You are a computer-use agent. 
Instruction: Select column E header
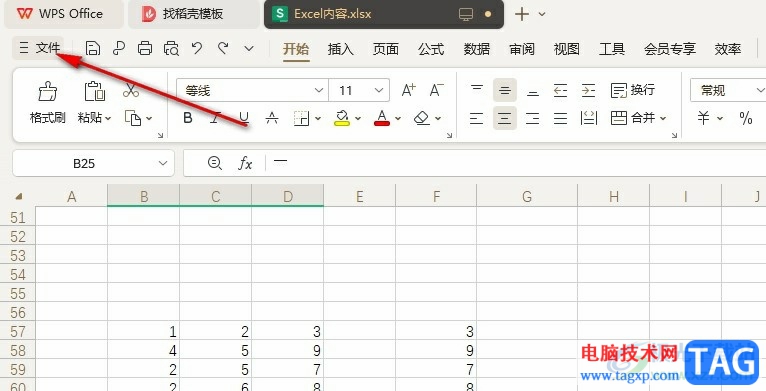pos(360,196)
